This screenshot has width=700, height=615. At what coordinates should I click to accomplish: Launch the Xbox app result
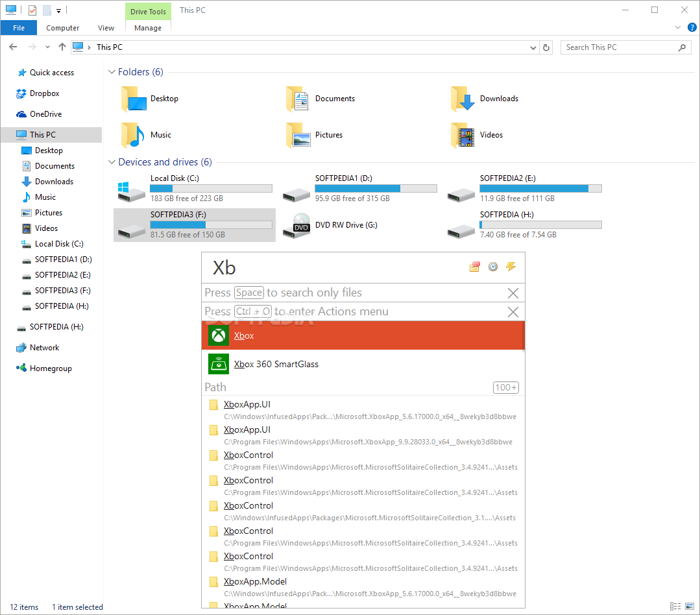(x=363, y=335)
